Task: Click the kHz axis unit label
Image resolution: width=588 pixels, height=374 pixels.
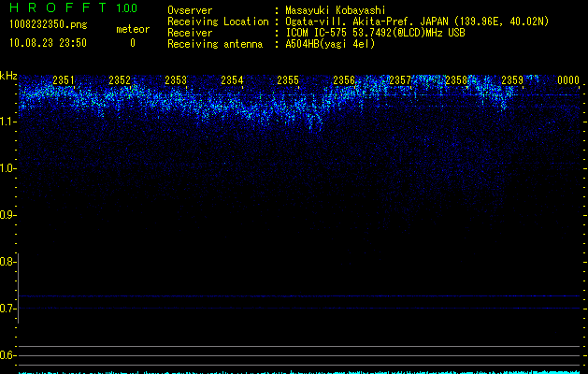Action: (8, 76)
